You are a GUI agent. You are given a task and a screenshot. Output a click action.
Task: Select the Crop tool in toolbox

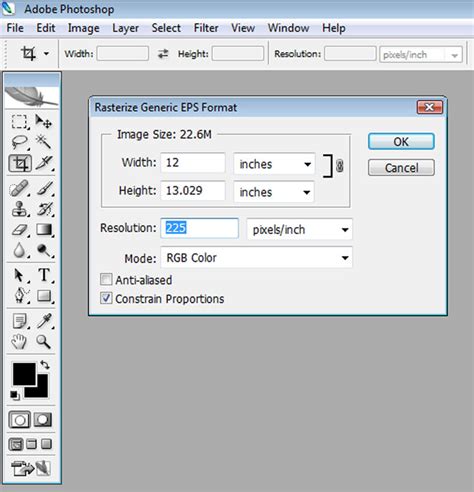click(20, 163)
